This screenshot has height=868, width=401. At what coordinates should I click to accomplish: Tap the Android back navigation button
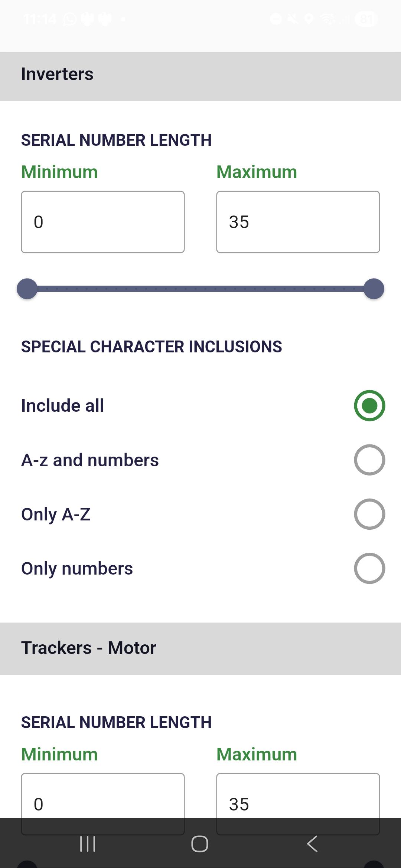click(x=312, y=844)
